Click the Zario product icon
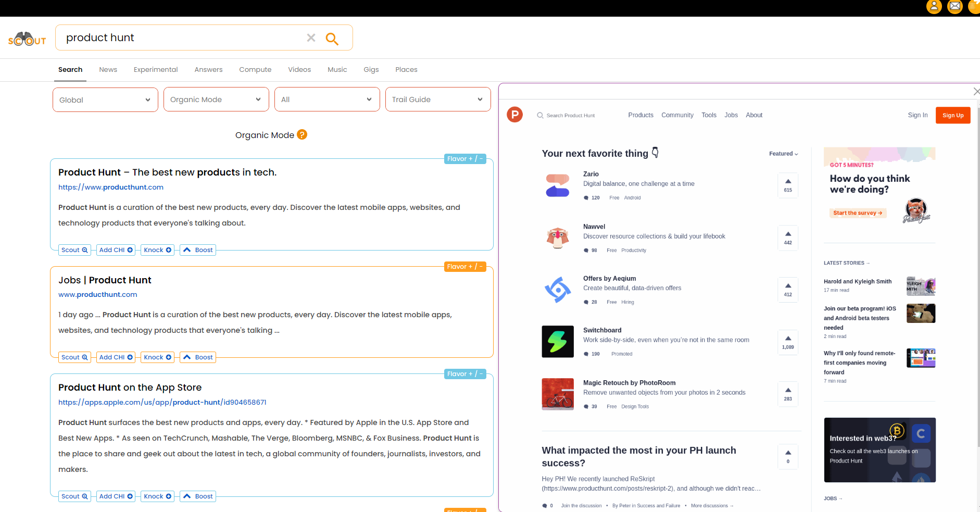This screenshot has height=512, width=980. click(558, 185)
